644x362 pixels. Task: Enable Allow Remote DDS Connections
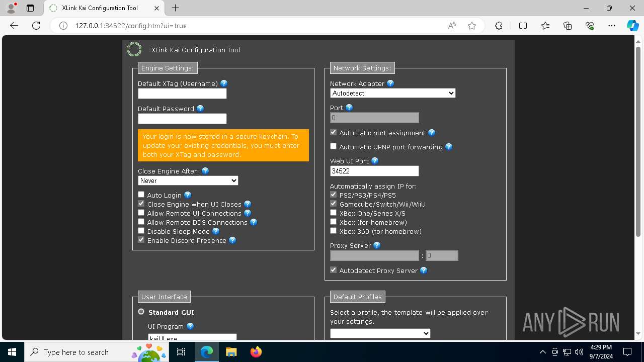point(141,222)
